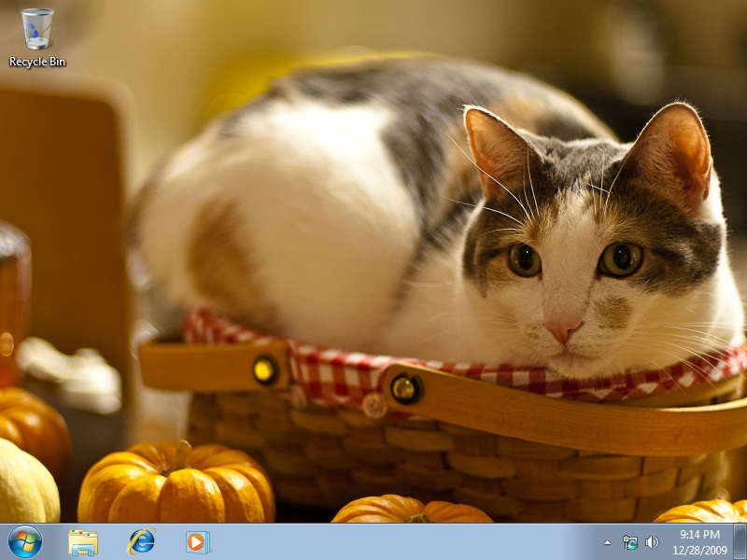This screenshot has width=747, height=560.
Task: Click the 9:14 PM clock time
Action: pyautogui.click(x=699, y=535)
